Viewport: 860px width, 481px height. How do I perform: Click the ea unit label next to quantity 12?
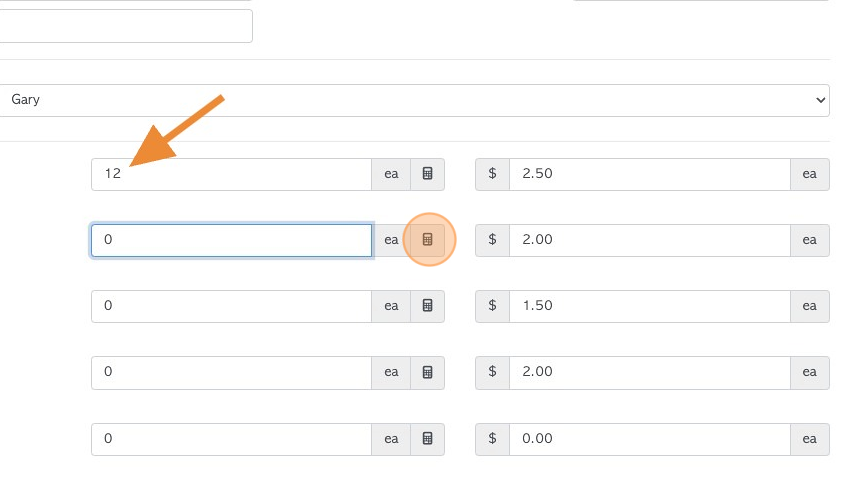tap(391, 174)
